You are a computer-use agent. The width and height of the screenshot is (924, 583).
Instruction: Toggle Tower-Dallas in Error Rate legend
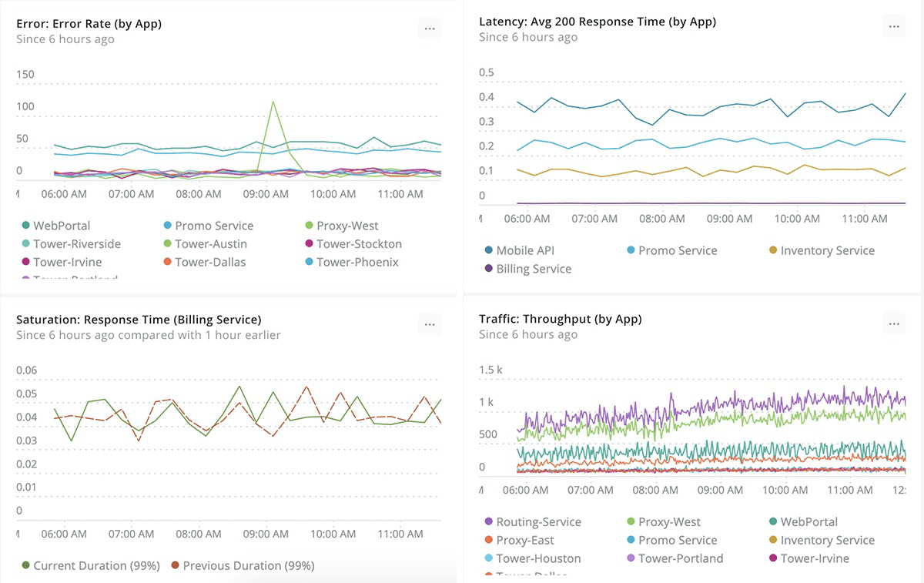tap(204, 263)
